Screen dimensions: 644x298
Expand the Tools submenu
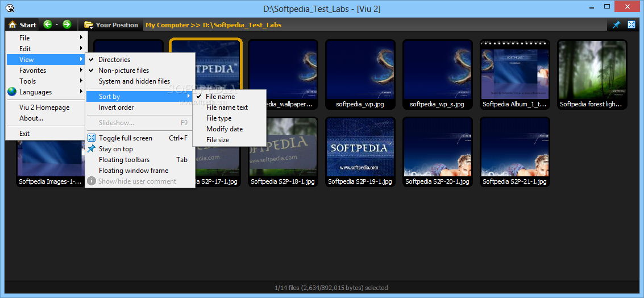47,81
